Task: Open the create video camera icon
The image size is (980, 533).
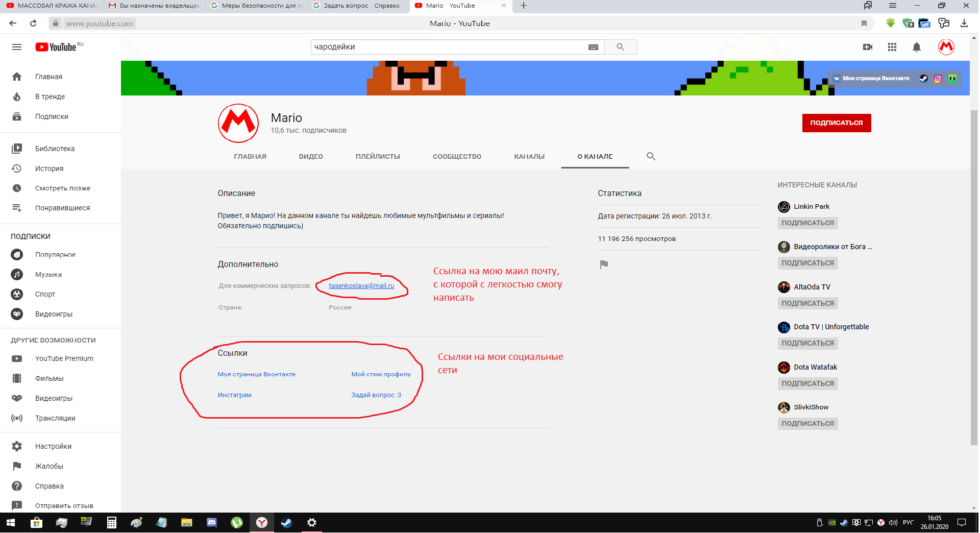Action: coord(868,47)
